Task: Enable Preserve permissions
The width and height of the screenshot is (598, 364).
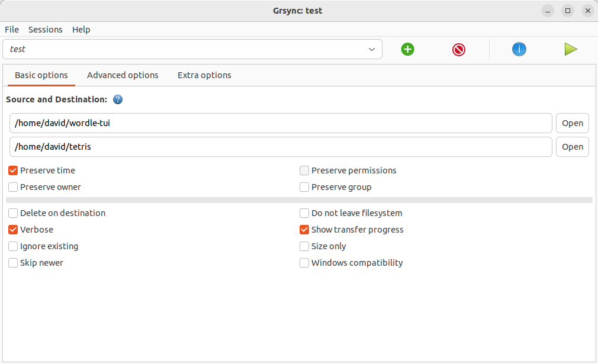Action: tap(304, 170)
